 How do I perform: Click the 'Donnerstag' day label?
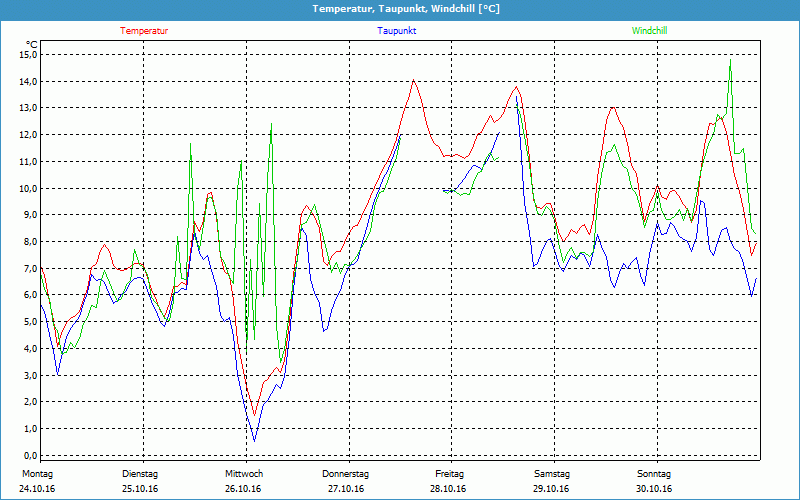point(345,474)
